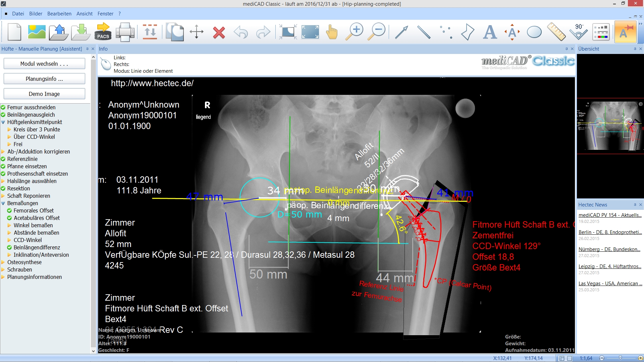This screenshot has height=362, width=644.
Task: Click the highlighted orange annotation A icon
Action: tap(626, 32)
